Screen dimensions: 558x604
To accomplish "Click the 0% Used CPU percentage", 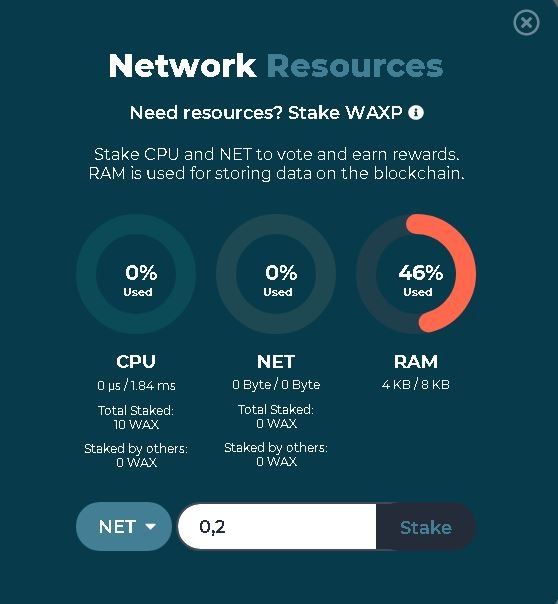I will pos(140,280).
